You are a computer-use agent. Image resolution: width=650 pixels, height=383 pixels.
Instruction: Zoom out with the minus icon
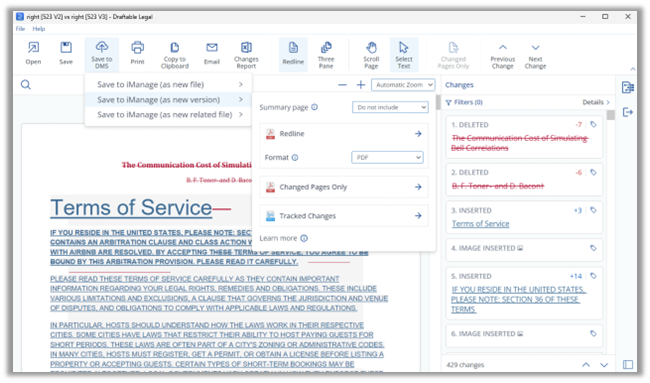tap(342, 85)
